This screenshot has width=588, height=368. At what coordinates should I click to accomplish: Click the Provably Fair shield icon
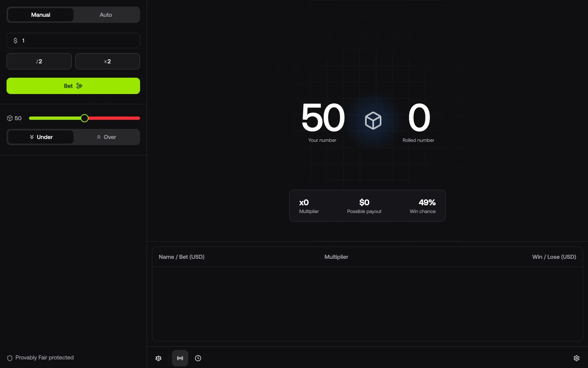tap(10, 358)
